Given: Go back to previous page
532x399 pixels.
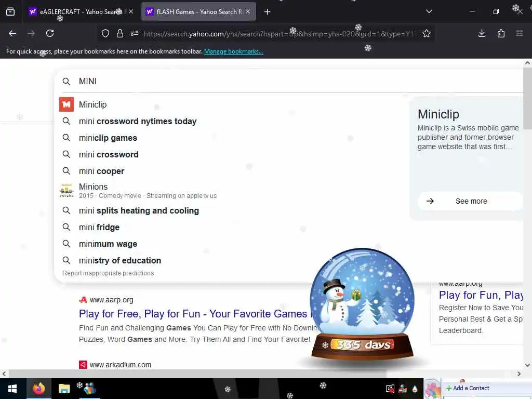Looking at the screenshot, I should tap(12, 33).
